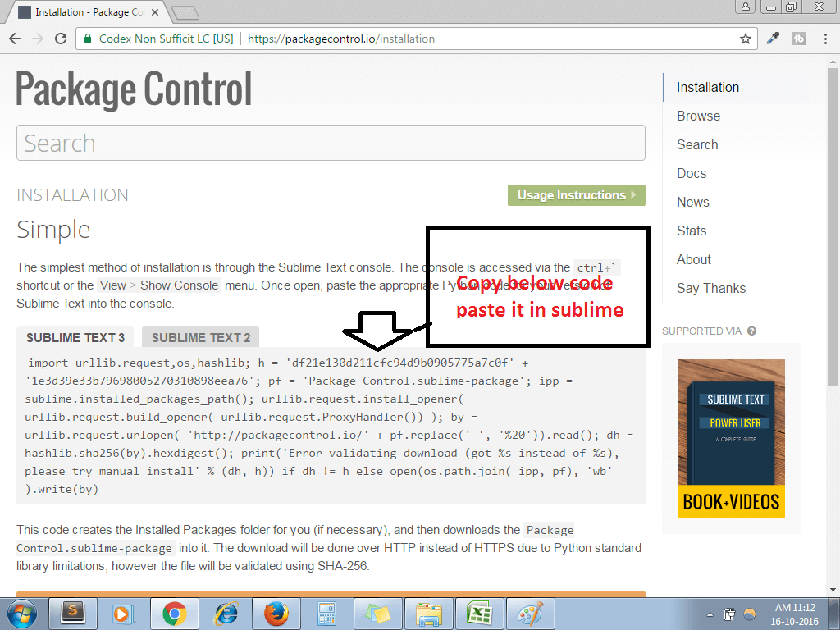Click the taskbar clock and date

tap(794, 614)
